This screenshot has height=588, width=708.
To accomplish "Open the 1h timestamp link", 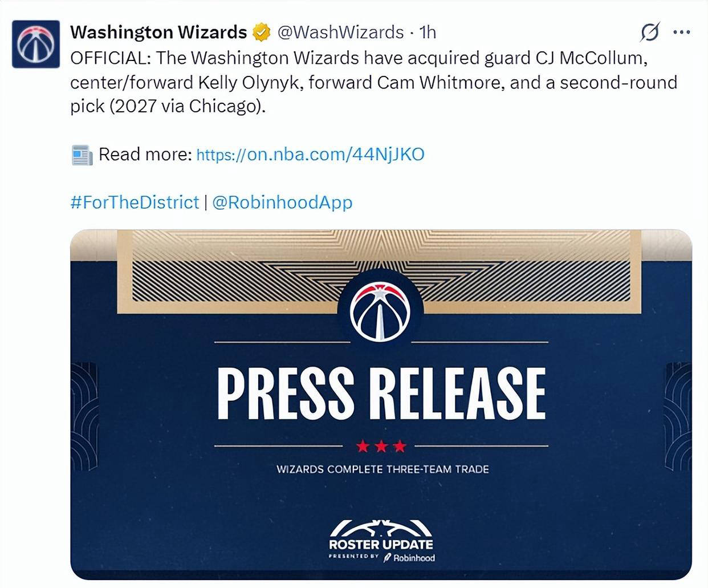I will pos(428,33).
